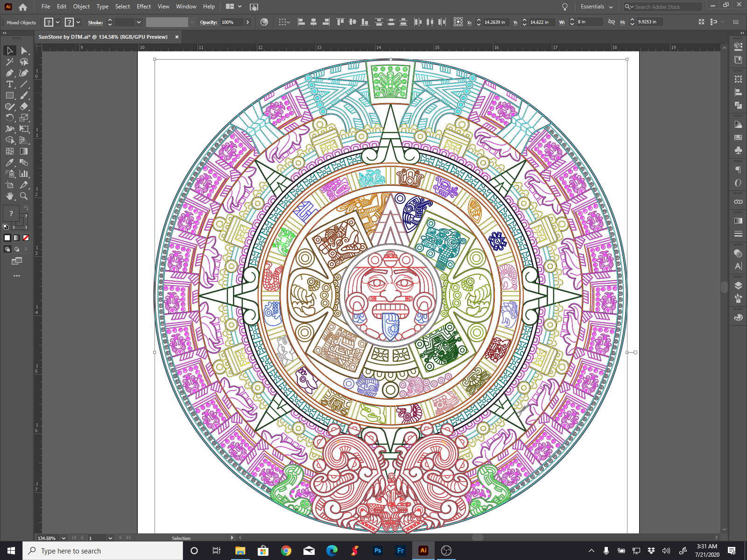The height and width of the screenshot is (560, 747).
Task: Choose the Rotate tool
Action: [x=10, y=118]
